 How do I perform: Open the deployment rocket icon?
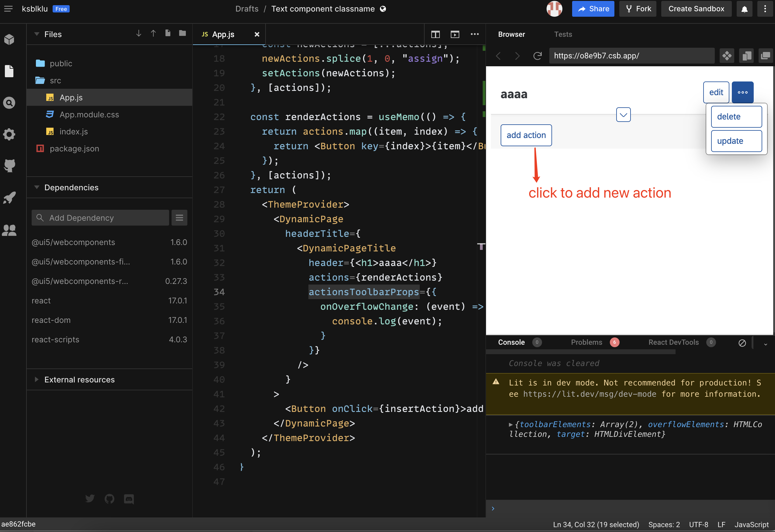(x=9, y=197)
